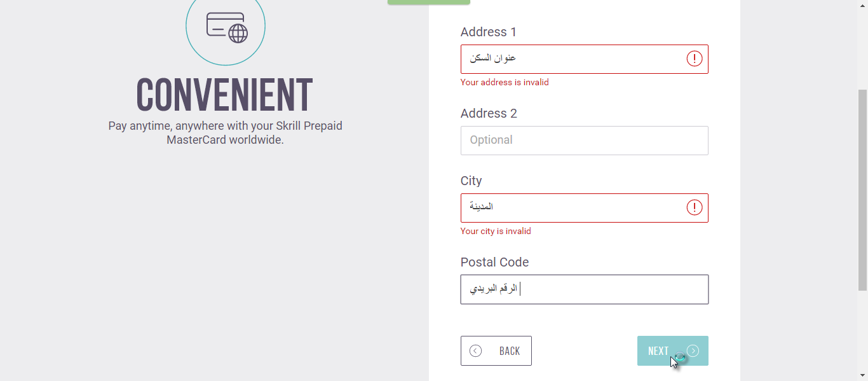
Task: Focus the optional Address 2 field
Action: (585, 141)
